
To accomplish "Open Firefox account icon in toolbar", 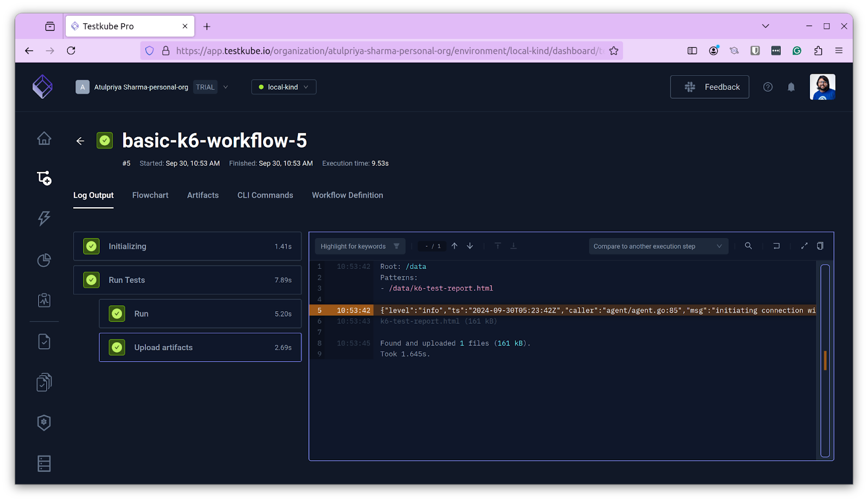I will 713,50.
